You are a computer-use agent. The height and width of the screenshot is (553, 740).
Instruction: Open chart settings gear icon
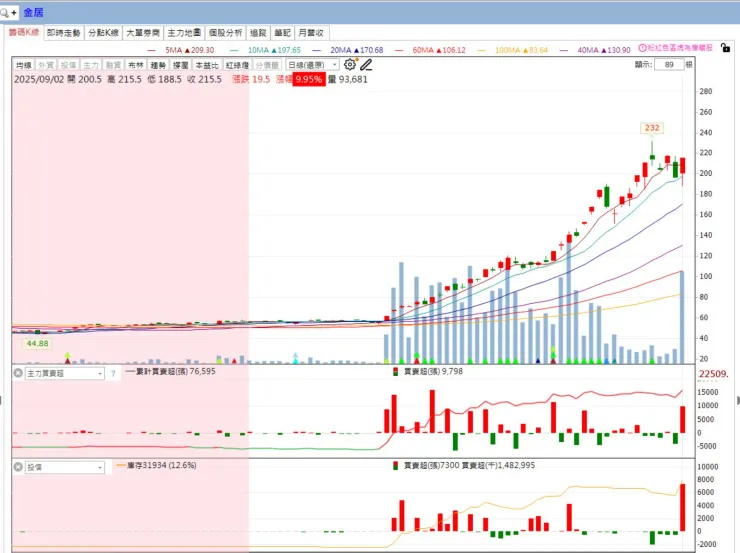[x=350, y=64]
